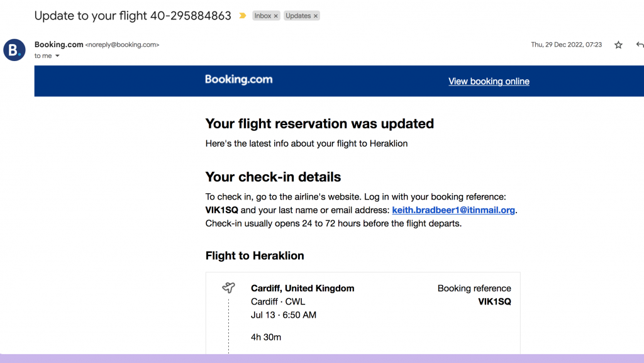Click the Booking.com sender name
The width and height of the screenshot is (644, 363).
click(58, 45)
